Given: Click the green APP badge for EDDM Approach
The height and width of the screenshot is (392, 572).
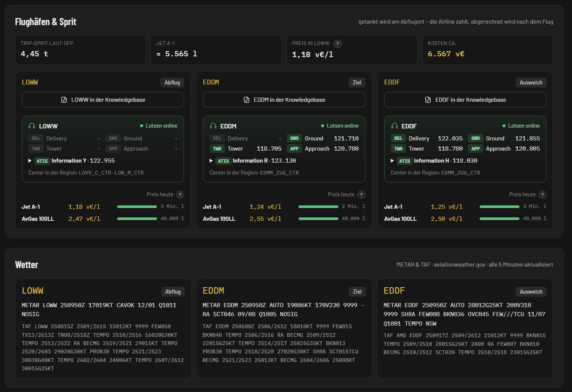Looking at the screenshot, I should click(x=294, y=149).
